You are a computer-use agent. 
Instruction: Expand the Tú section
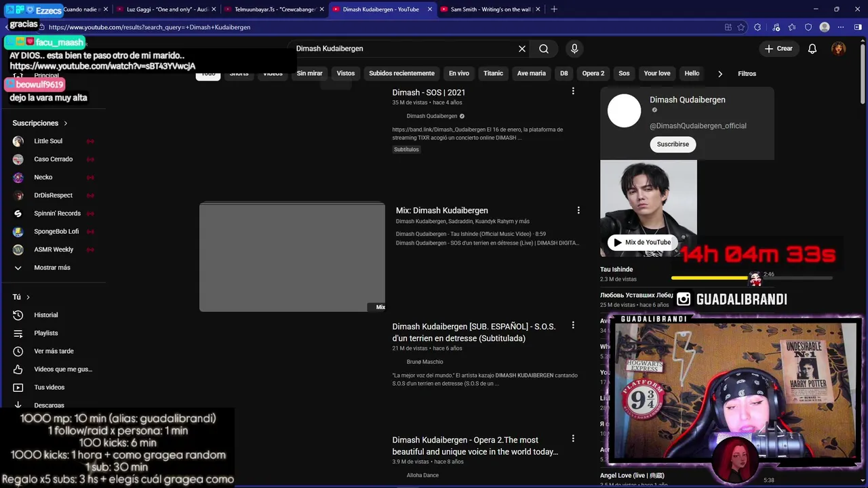[21, 297]
